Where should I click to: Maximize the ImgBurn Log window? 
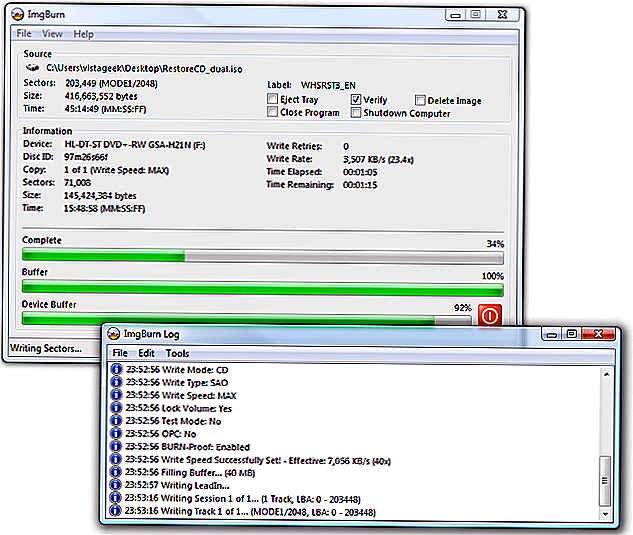(x=572, y=334)
